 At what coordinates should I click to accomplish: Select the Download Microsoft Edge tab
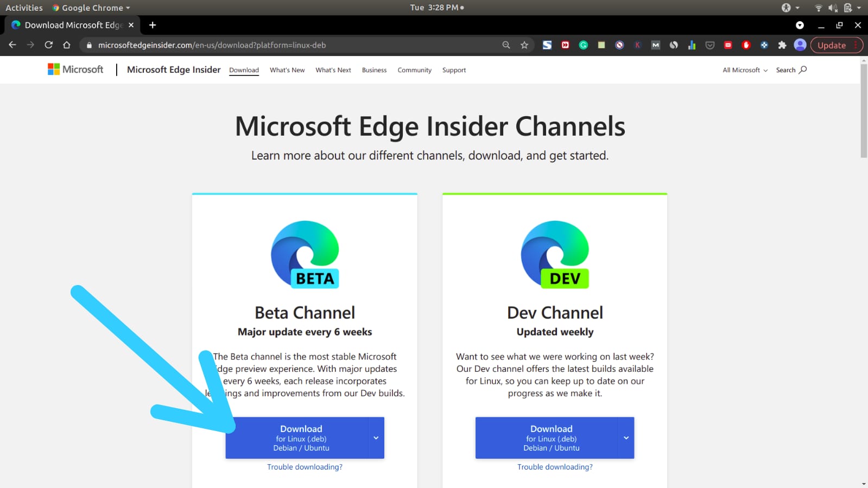pyautogui.click(x=73, y=25)
